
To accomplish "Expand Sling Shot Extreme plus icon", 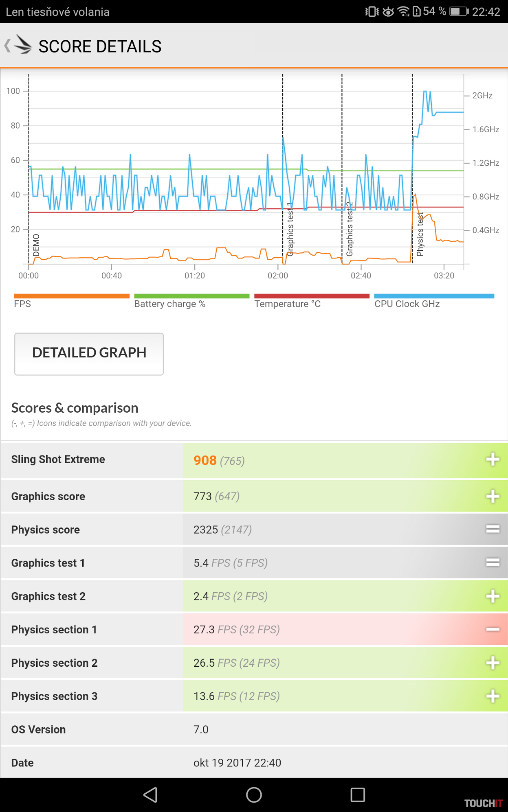I will pos(493,460).
